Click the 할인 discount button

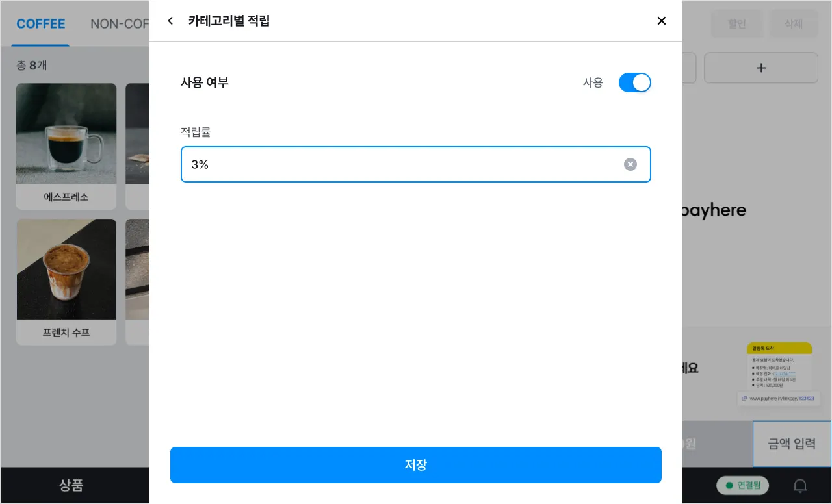[737, 24]
